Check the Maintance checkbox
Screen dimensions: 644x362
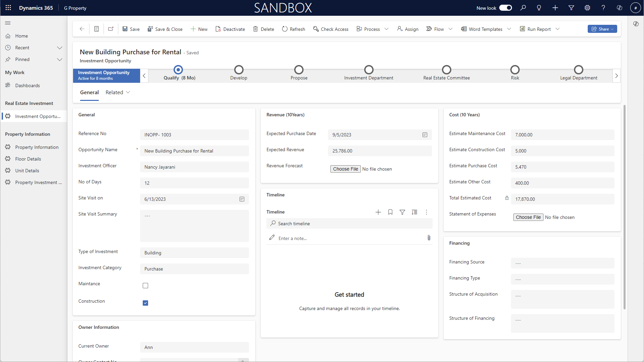coord(145,286)
